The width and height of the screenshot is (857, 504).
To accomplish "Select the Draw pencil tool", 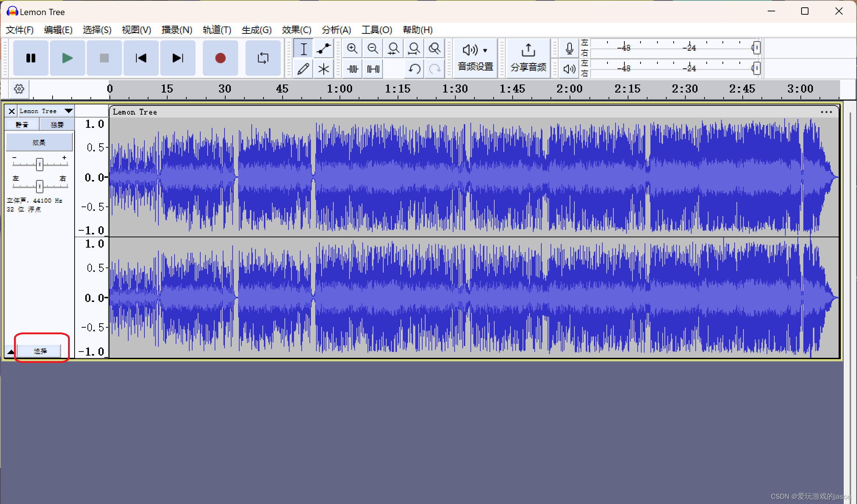I will [x=303, y=69].
